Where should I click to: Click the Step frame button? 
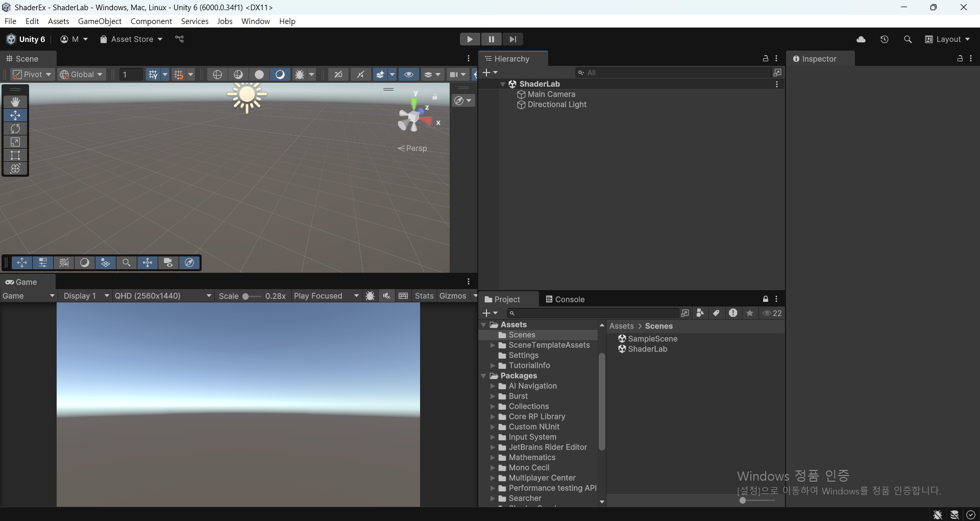[513, 39]
